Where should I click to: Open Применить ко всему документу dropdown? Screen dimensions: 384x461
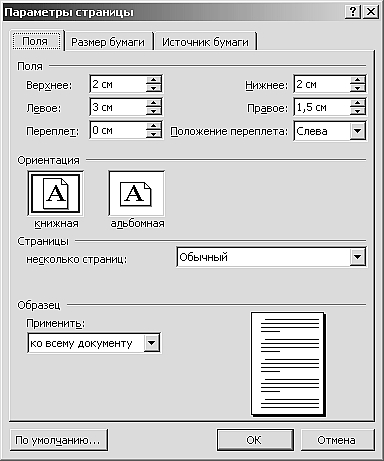click(x=152, y=343)
